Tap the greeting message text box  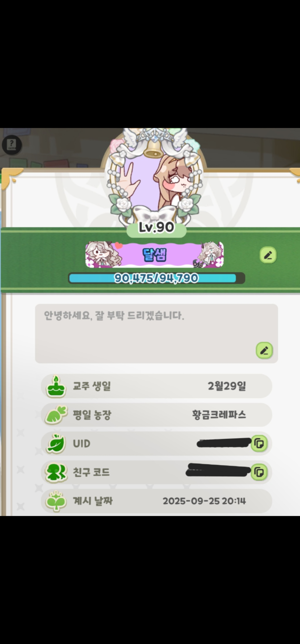156,333
